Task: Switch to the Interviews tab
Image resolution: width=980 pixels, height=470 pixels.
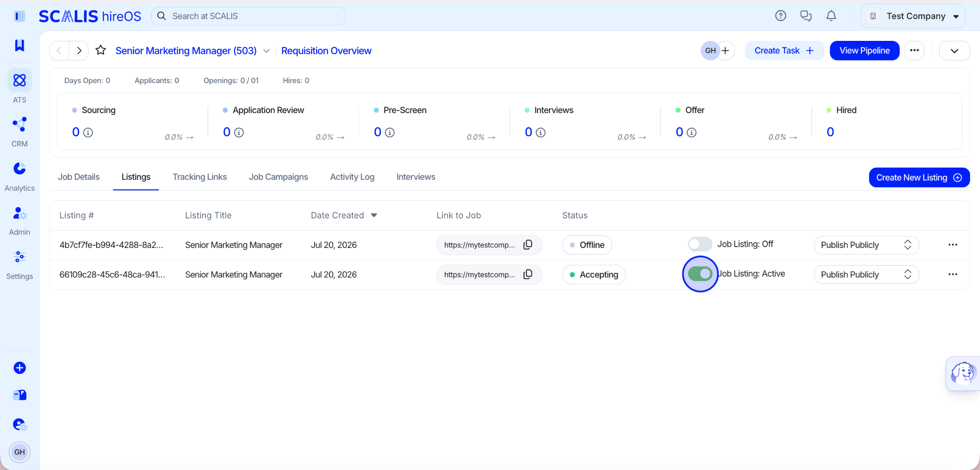Action: 416,177
